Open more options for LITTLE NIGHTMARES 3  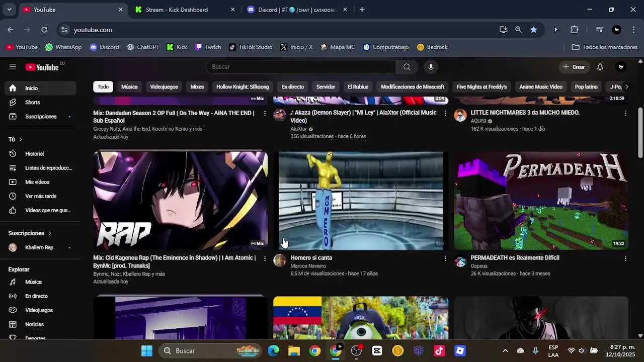pos(625,113)
